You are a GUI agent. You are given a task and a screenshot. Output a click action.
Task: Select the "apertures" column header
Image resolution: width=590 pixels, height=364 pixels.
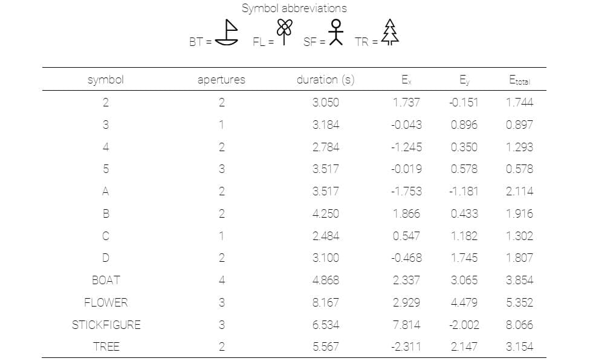click(221, 79)
